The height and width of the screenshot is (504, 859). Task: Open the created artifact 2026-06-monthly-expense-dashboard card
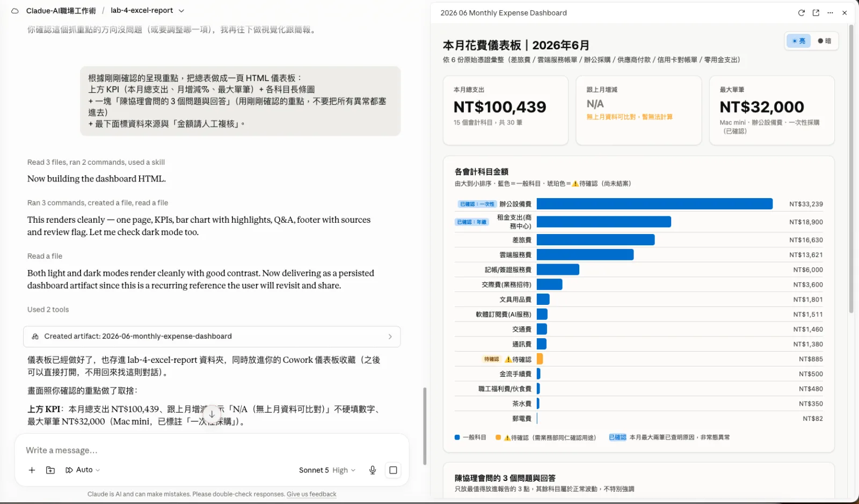pos(212,337)
